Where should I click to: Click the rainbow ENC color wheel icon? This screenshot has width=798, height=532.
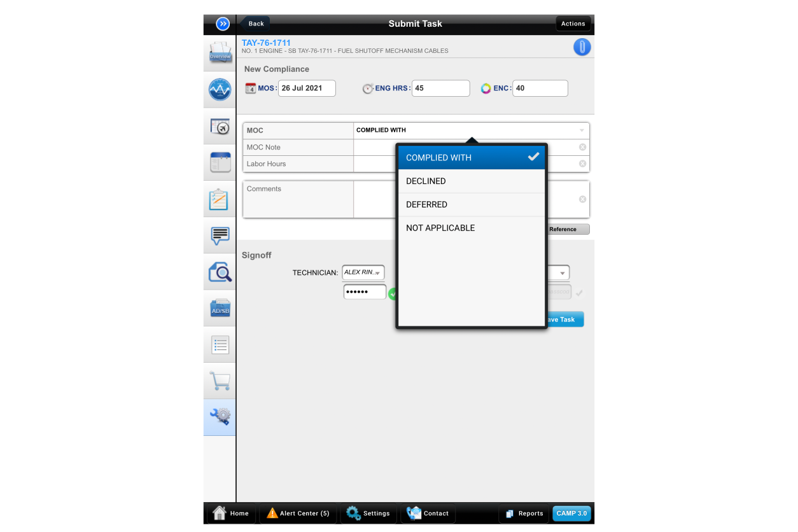coord(486,88)
